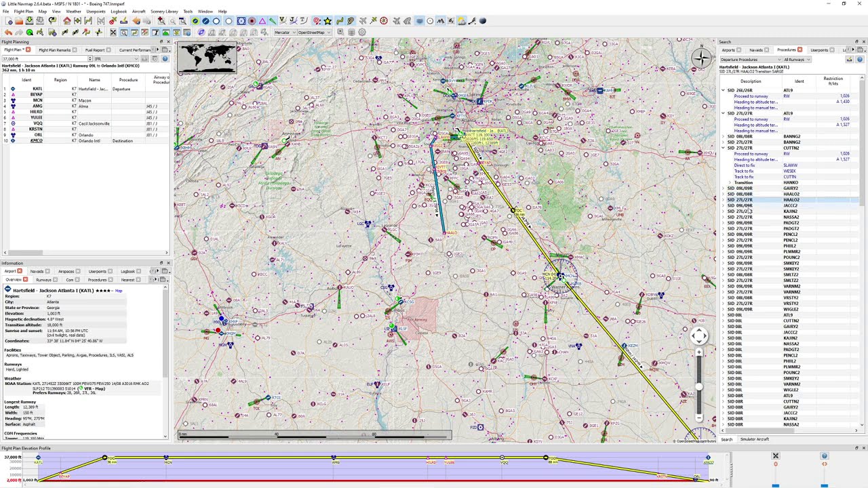
Task: Select the SID 27L/27R HAALO2 highlighted row
Action: [x=790, y=200]
